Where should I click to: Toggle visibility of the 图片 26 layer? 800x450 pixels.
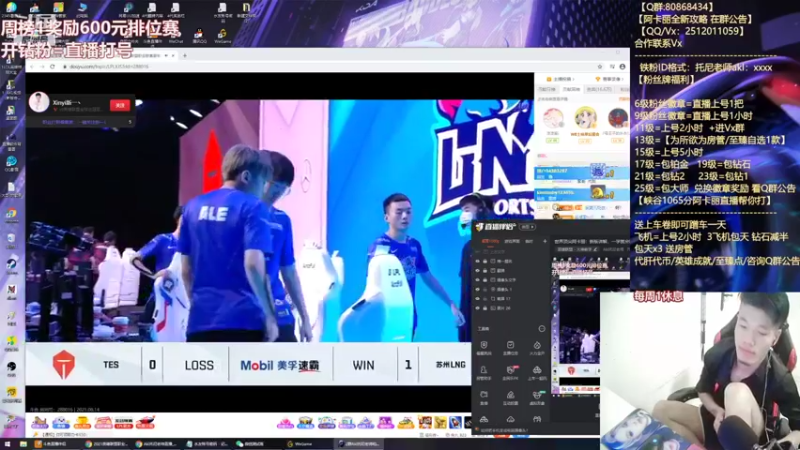pos(478,308)
